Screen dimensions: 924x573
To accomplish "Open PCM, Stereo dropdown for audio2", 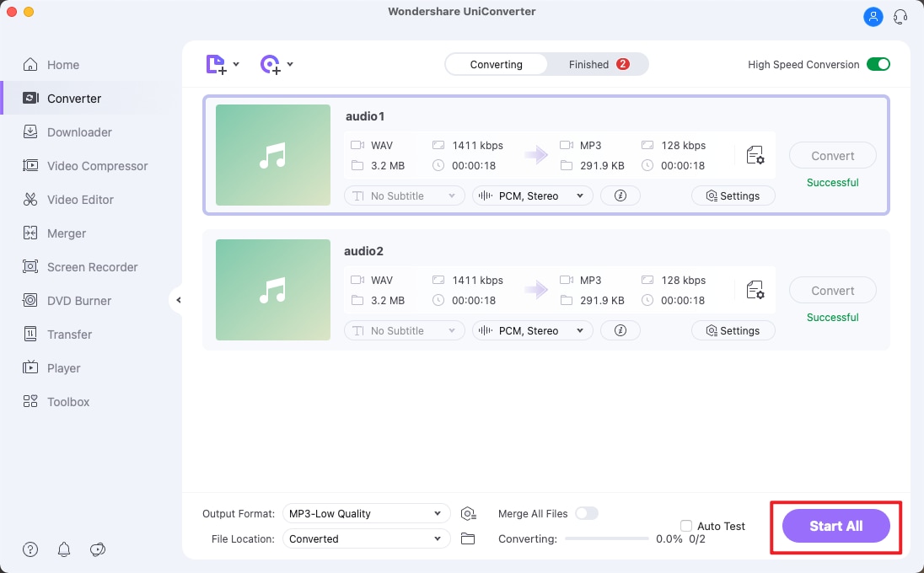I will click(533, 330).
